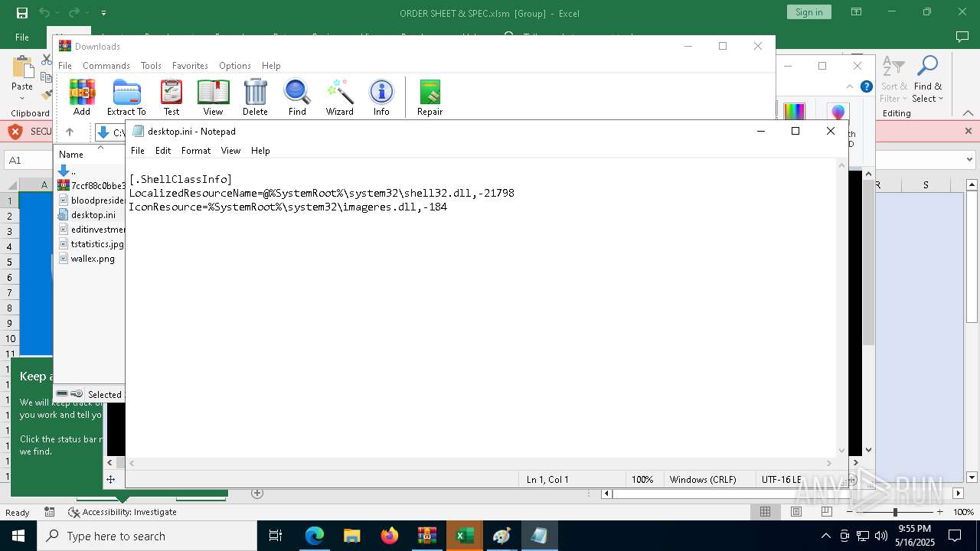Viewport: 980px width, 551px height.
Task: Open Paint's Edit colors rainbow icon
Action: [794, 112]
